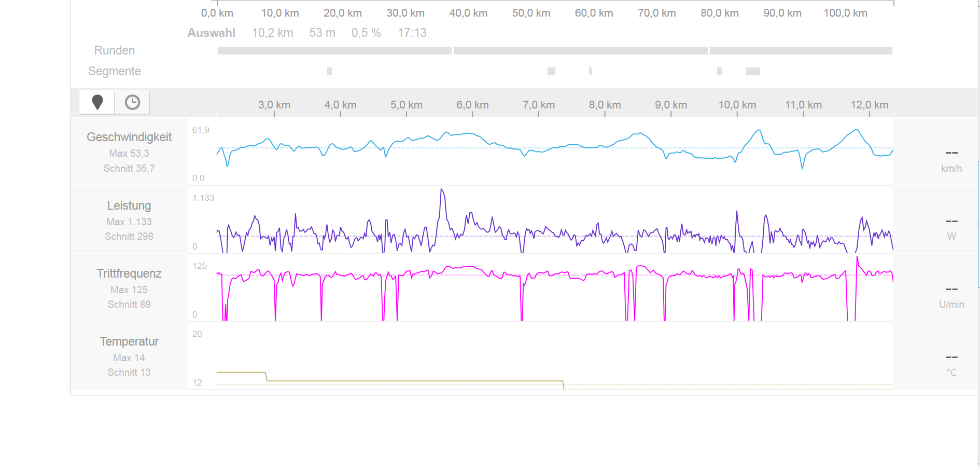
Task: Click the second segment marker in Segmente row
Action: point(551,72)
